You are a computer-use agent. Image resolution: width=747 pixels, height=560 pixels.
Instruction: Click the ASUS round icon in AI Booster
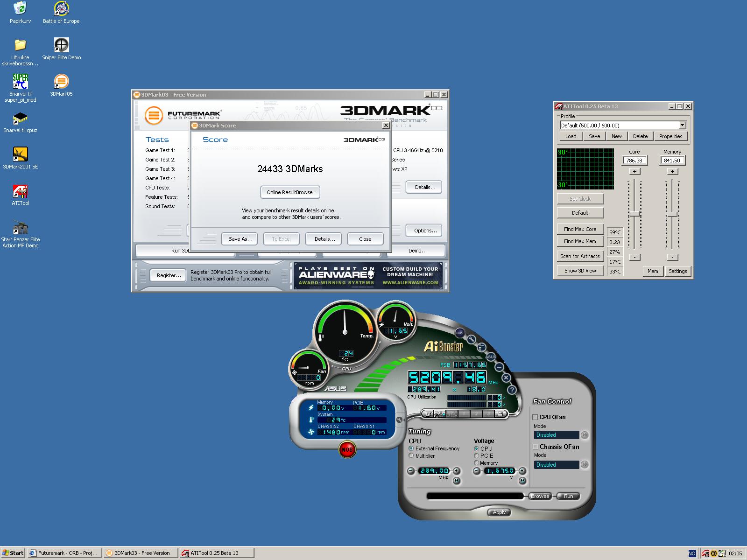click(x=491, y=357)
